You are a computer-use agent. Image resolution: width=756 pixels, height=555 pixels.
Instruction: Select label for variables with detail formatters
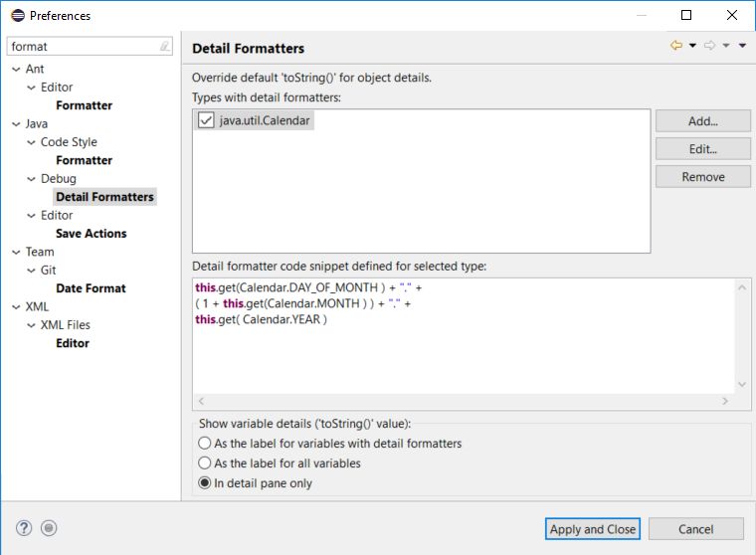coord(205,443)
